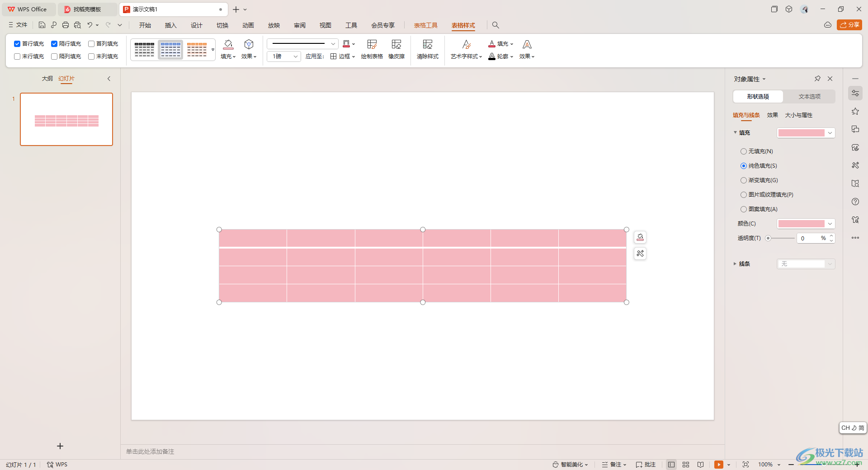Select 图片或纹理填充(P) radio option
The height and width of the screenshot is (470, 868).
(744, 195)
